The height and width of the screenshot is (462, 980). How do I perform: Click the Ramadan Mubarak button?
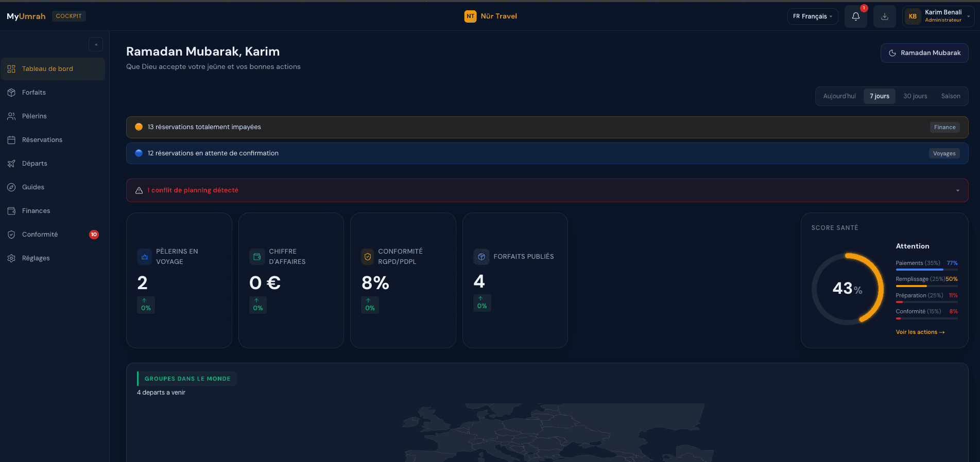coord(924,53)
